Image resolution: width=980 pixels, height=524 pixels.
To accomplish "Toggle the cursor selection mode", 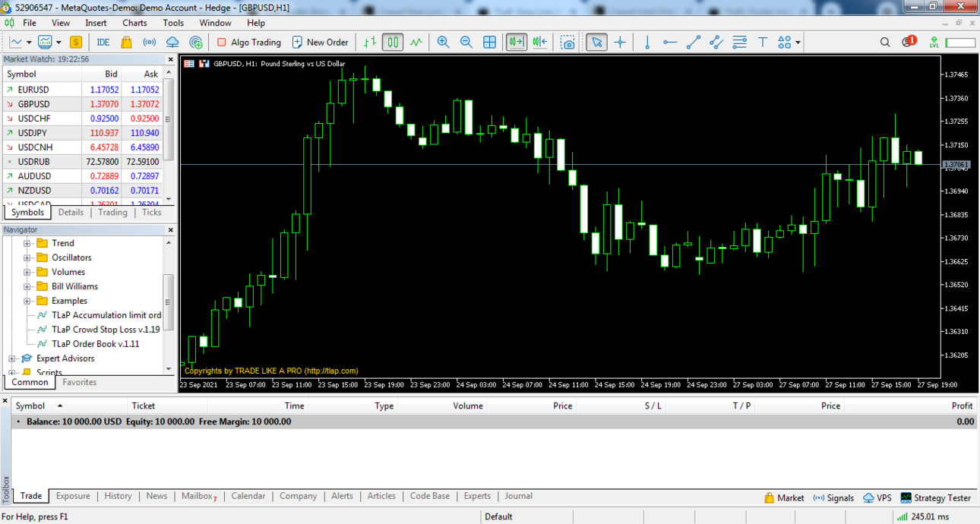I will point(597,43).
